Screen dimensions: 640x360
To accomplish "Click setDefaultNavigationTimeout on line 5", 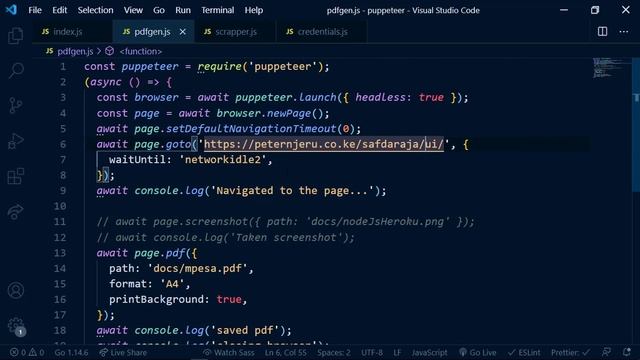I will (x=251, y=129).
